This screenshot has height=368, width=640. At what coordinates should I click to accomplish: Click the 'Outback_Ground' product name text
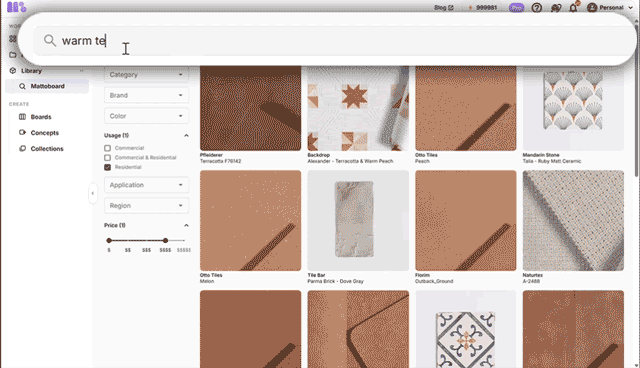[x=434, y=281]
